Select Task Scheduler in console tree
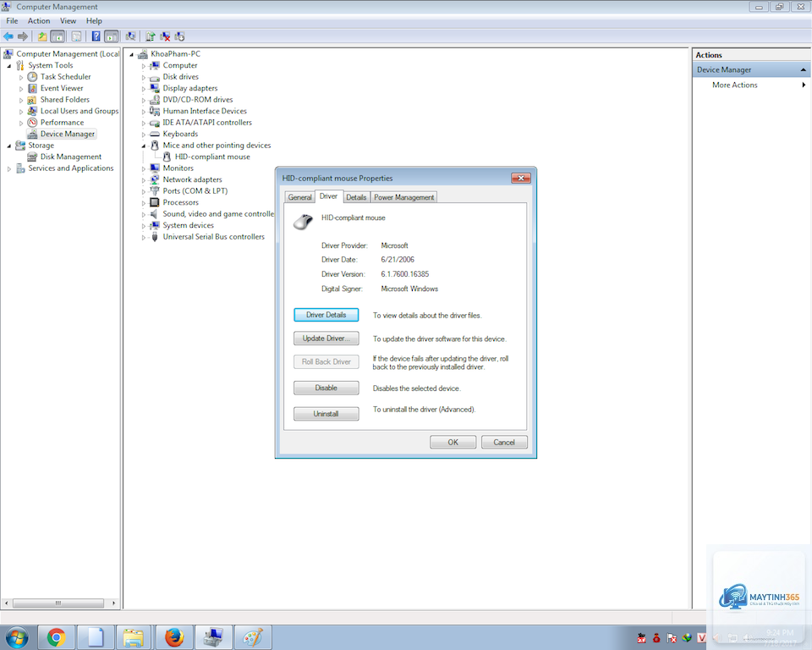Screen dimensions: 812x650 point(65,77)
